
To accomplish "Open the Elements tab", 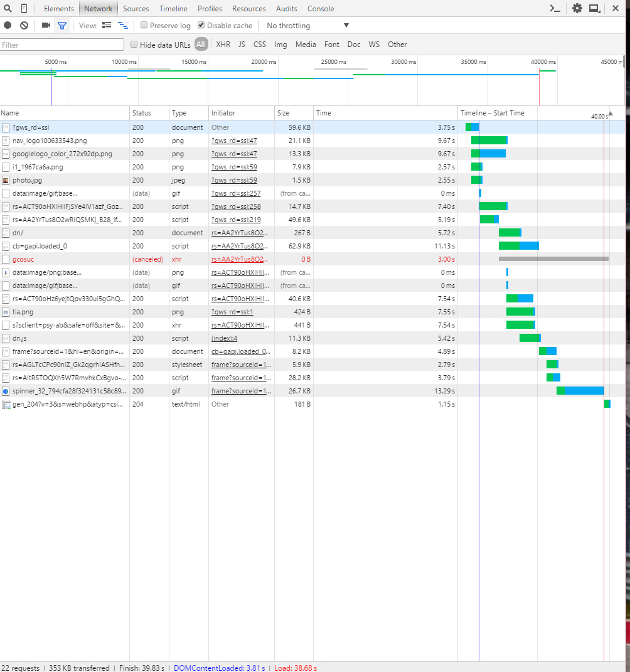I will point(59,9).
